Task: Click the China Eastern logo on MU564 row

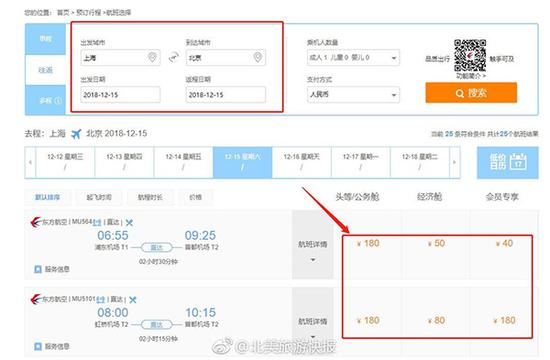Action: coord(35,222)
